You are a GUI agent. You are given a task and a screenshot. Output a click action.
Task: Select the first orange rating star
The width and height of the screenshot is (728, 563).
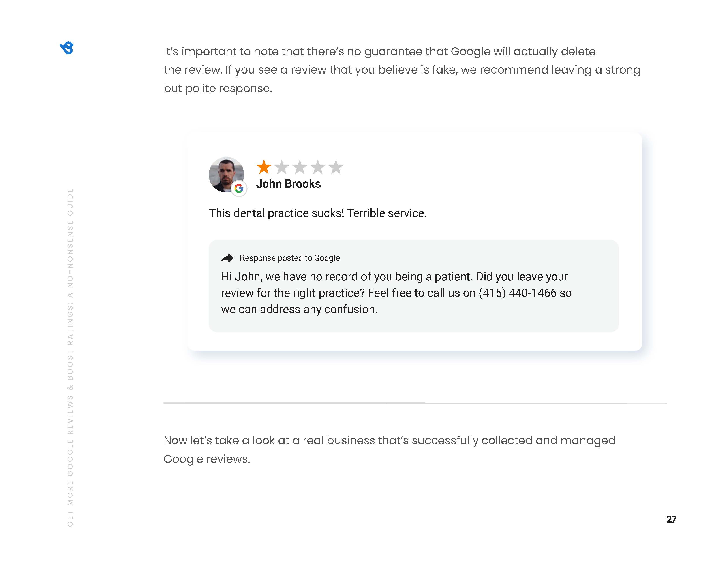click(x=264, y=167)
